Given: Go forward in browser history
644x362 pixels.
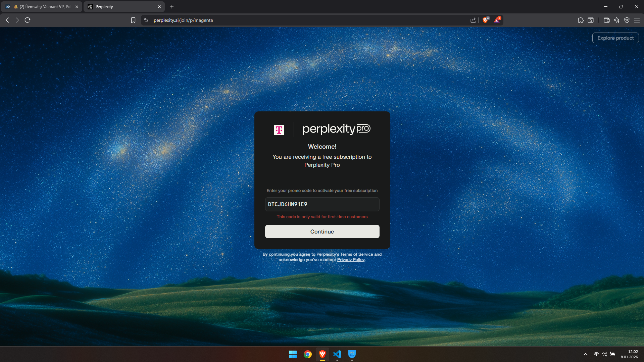Looking at the screenshot, I should coord(17,20).
